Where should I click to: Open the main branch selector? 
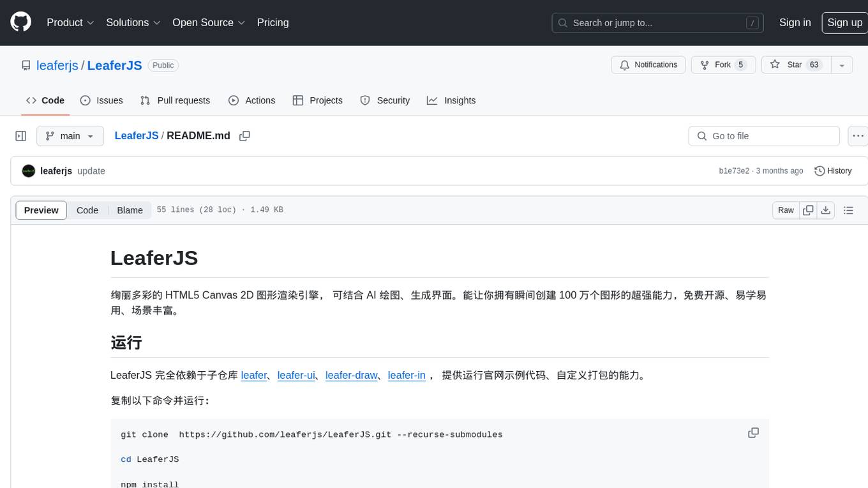coord(70,136)
